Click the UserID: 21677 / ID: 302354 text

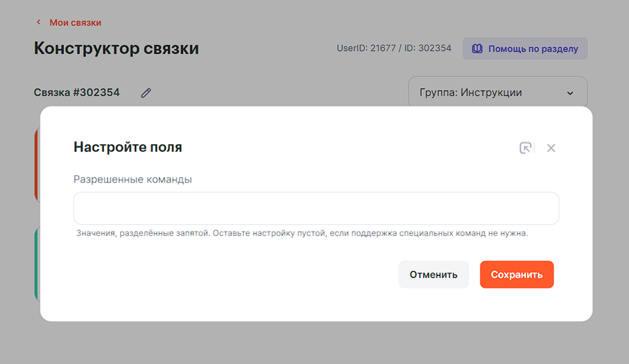394,48
